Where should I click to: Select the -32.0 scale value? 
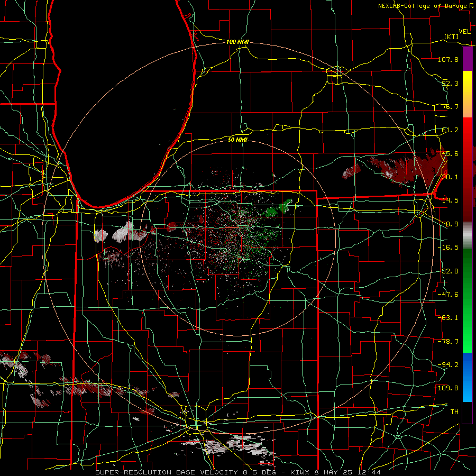[448, 271]
